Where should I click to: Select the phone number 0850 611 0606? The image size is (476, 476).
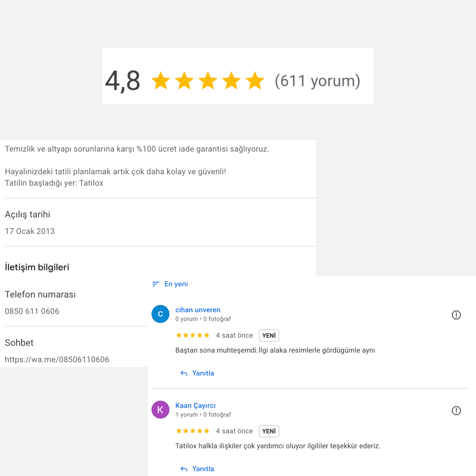click(x=32, y=311)
